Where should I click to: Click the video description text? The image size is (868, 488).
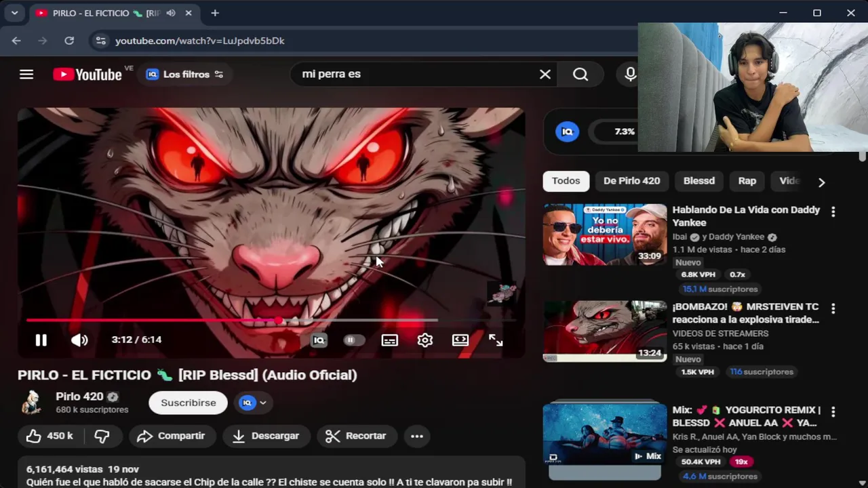[x=269, y=482]
